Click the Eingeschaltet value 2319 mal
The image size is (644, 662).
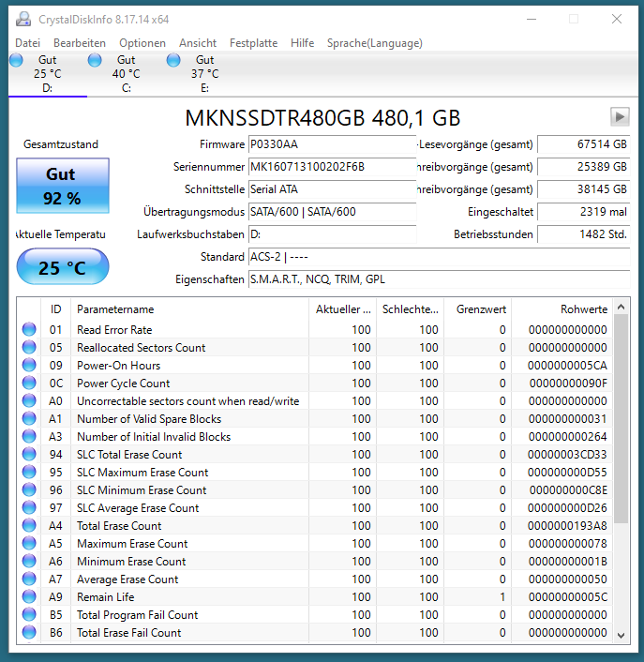[584, 212]
